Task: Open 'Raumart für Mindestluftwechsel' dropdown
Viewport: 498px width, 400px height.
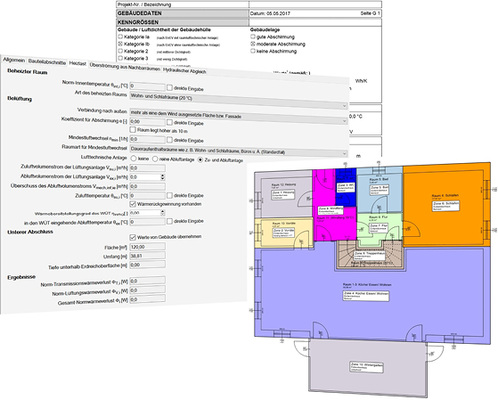Action: tap(238, 150)
